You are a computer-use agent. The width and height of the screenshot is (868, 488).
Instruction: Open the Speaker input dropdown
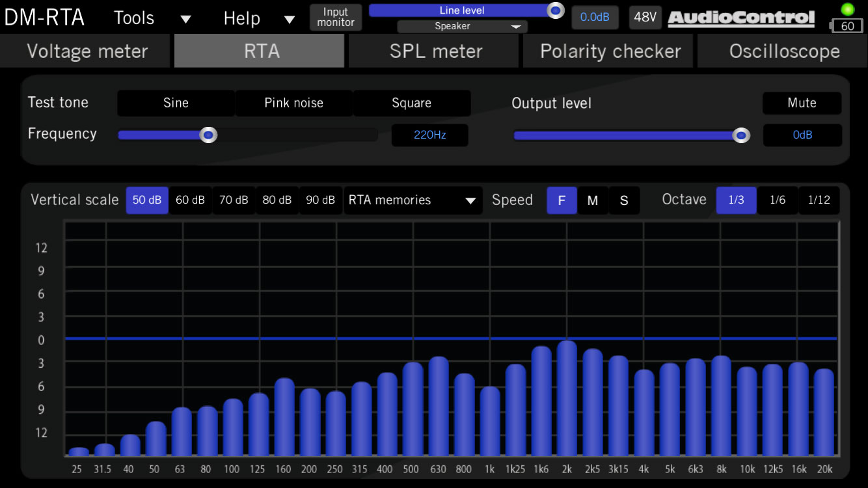462,27
